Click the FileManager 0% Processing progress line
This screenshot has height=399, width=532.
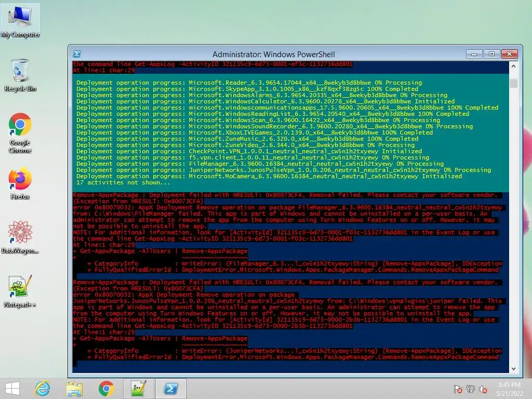(x=260, y=164)
